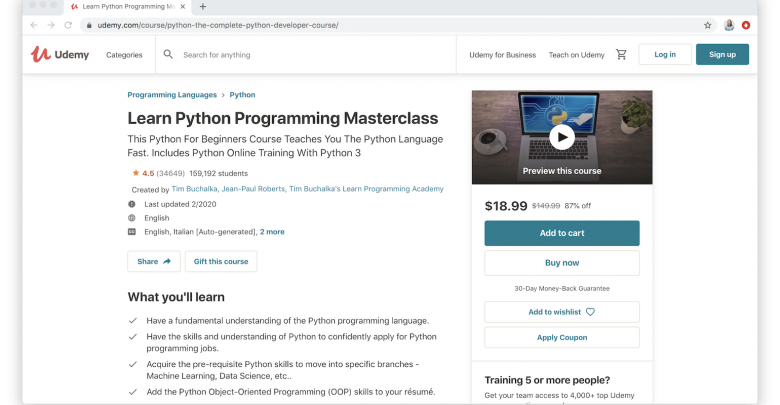Open the Python breadcrumb link

click(242, 95)
